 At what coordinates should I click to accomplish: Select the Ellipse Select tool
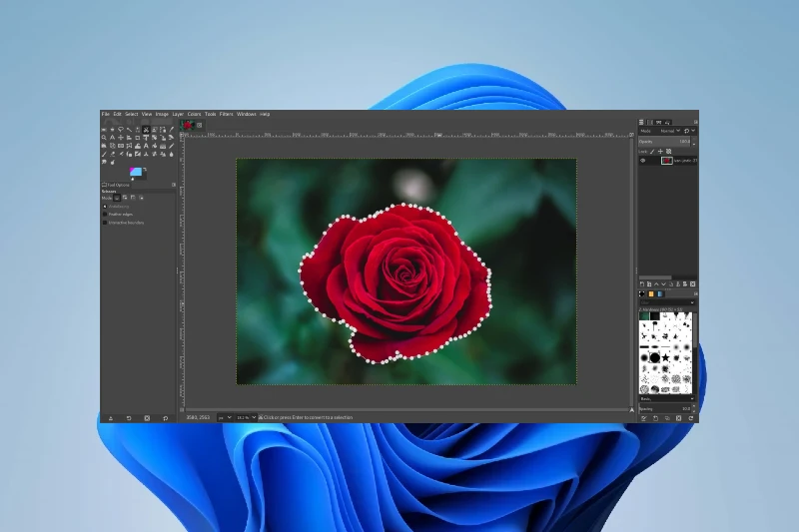113,130
